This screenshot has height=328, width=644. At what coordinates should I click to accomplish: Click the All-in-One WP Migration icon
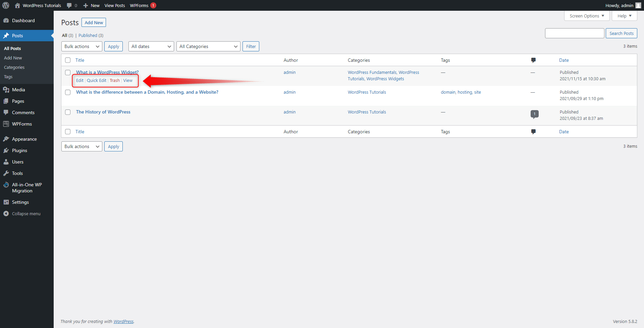coord(6,185)
